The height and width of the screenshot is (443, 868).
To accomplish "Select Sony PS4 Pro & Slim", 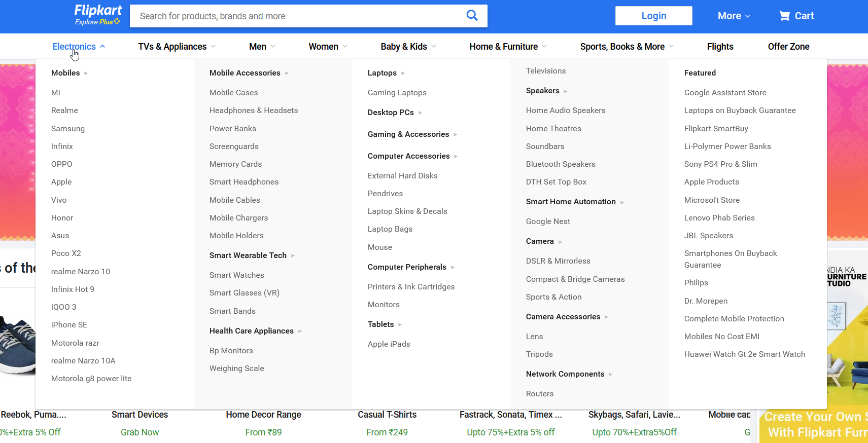I will click(x=720, y=164).
